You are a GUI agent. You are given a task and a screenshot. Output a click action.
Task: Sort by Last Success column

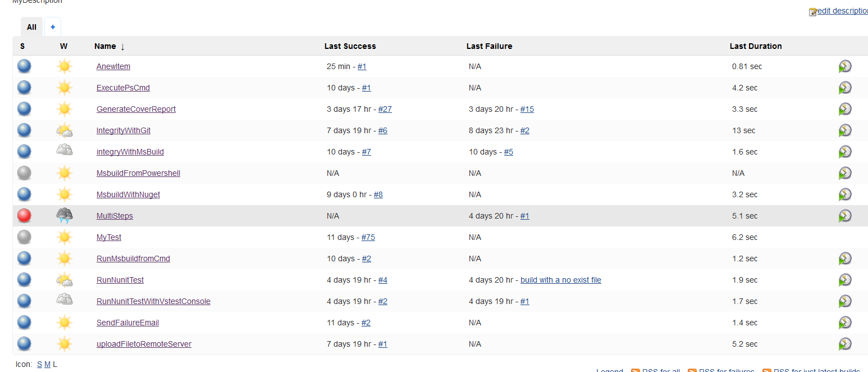coord(350,46)
